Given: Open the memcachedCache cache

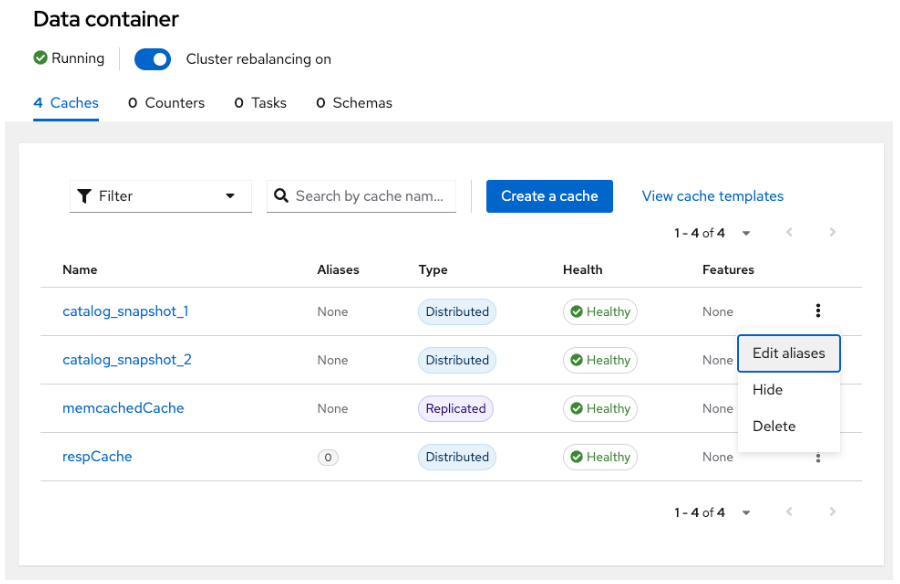Looking at the screenshot, I should click(x=123, y=408).
